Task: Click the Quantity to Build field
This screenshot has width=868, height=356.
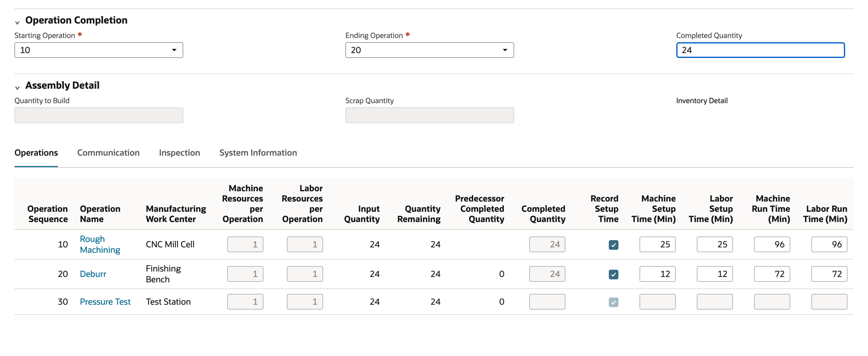Action: tap(99, 115)
